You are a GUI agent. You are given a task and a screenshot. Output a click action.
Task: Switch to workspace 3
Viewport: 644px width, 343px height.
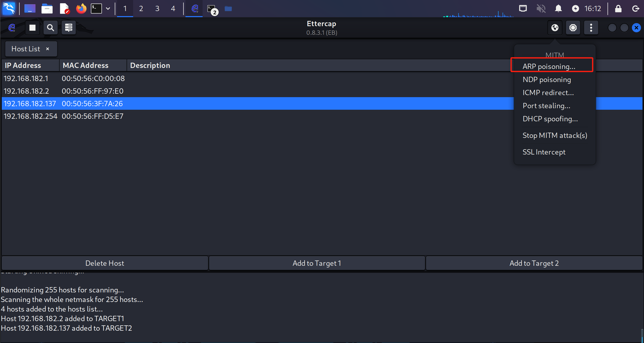click(x=157, y=9)
